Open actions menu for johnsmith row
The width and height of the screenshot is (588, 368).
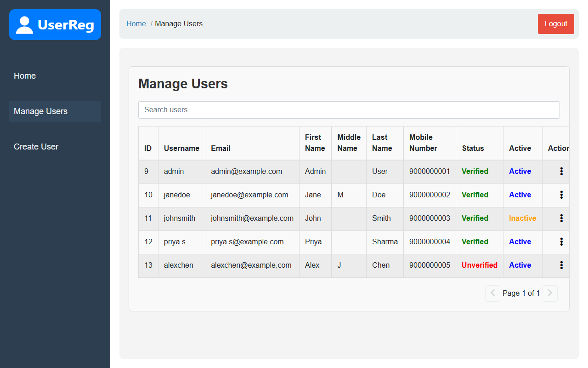click(x=561, y=218)
